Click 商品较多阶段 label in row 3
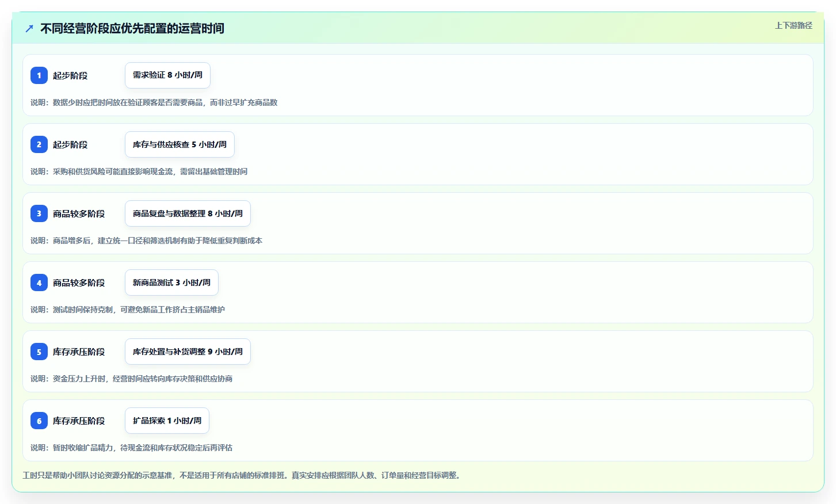Image resolution: width=836 pixels, height=504 pixels. 79,213
